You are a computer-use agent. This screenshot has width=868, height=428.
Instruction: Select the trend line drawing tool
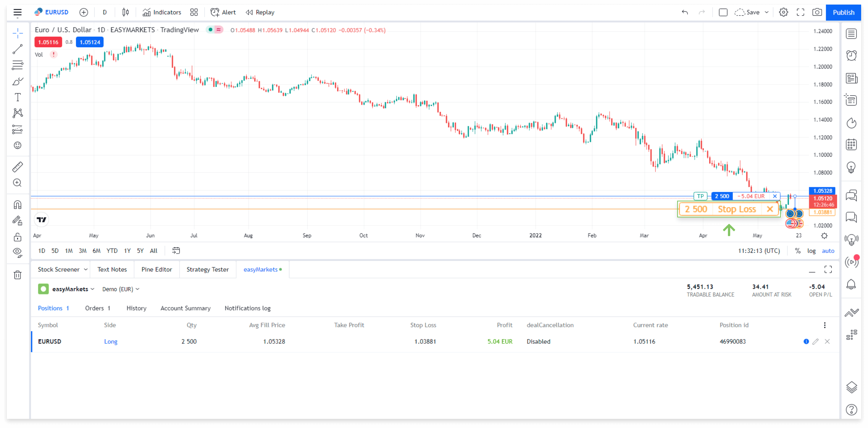coord(18,49)
